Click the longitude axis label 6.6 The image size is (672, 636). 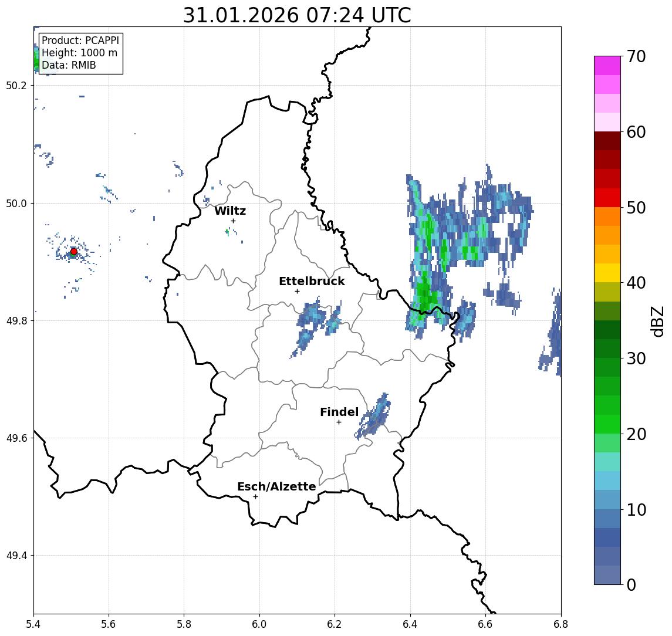tap(485, 624)
